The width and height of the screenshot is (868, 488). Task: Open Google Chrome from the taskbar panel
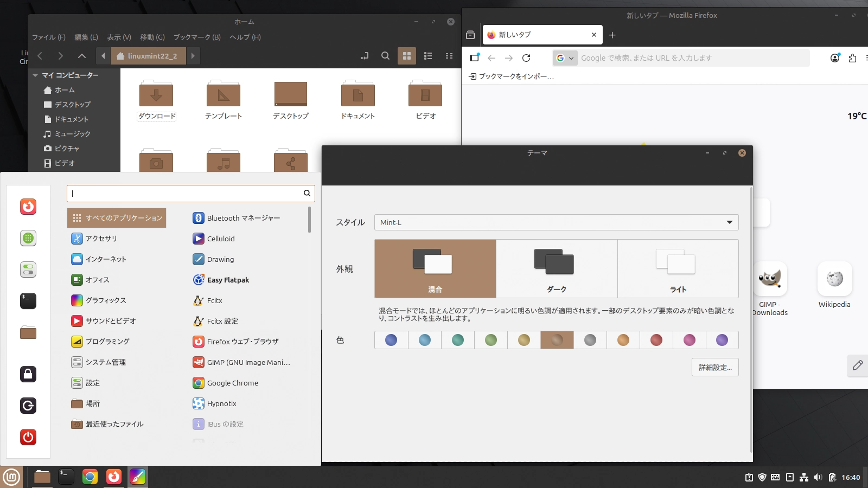(x=90, y=477)
